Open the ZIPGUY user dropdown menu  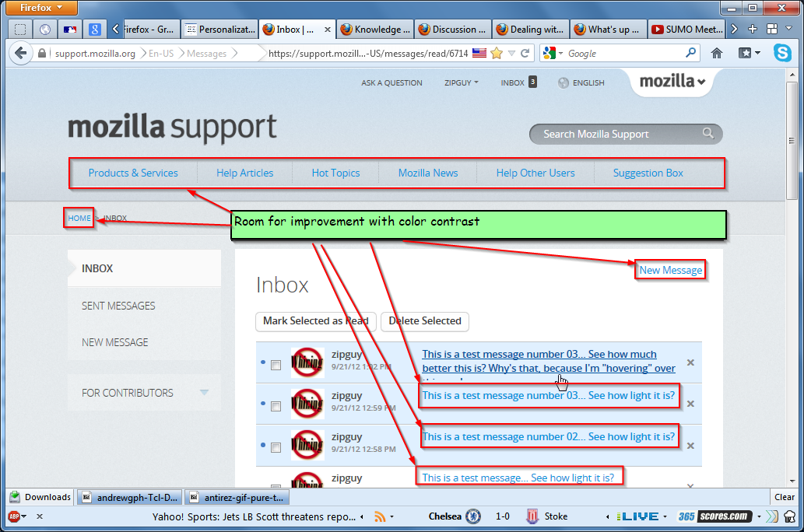[x=461, y=82]
